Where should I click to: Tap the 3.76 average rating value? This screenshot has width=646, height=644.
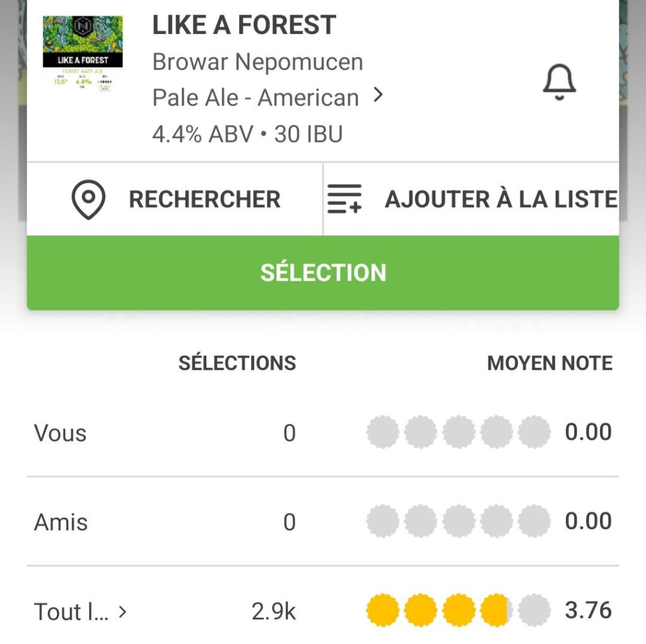588,610
